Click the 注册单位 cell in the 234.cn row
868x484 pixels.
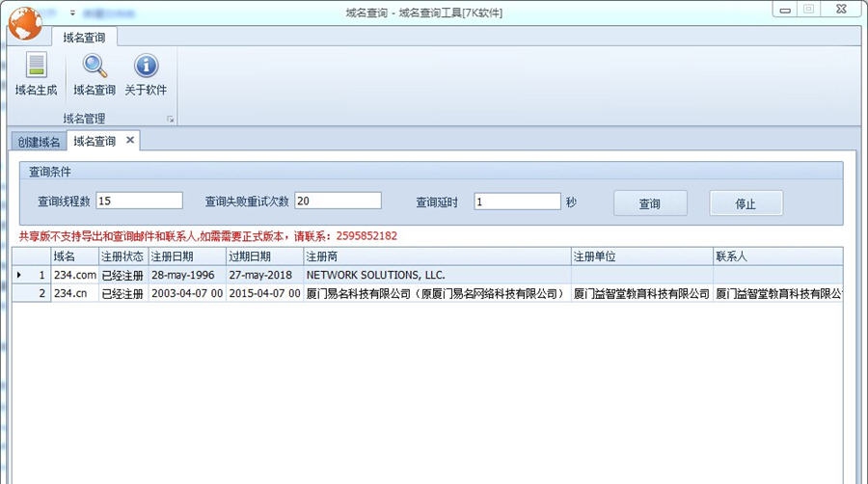pos(642,293)
